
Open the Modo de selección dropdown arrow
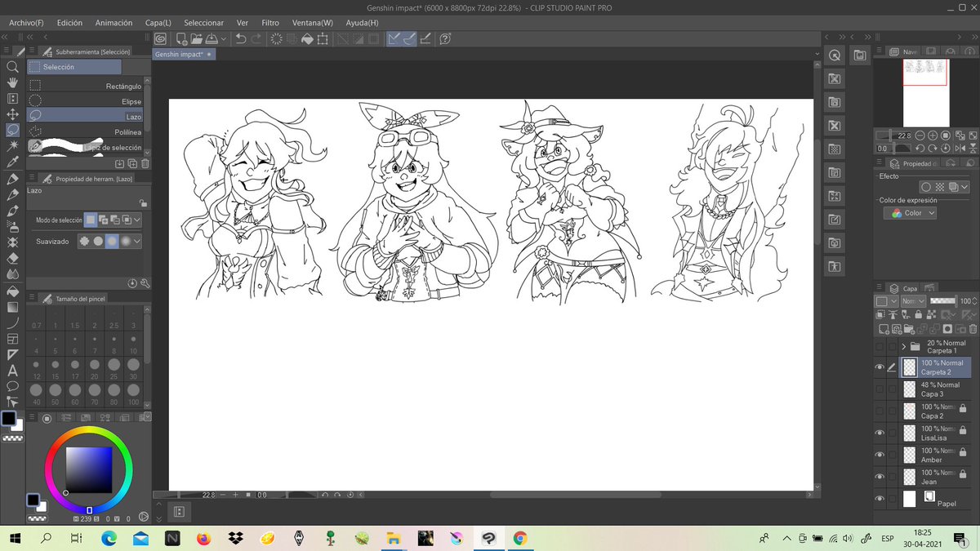pos(137,220)
